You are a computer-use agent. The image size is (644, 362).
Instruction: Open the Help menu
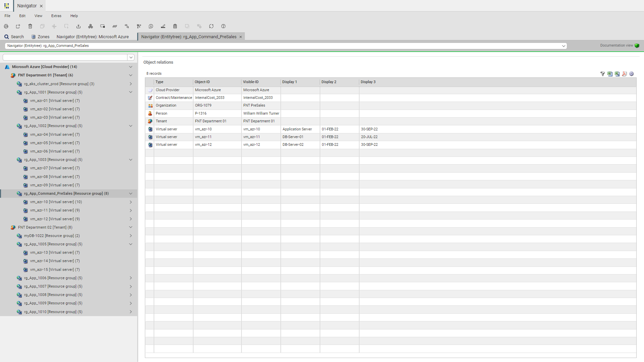click(74, 16)
